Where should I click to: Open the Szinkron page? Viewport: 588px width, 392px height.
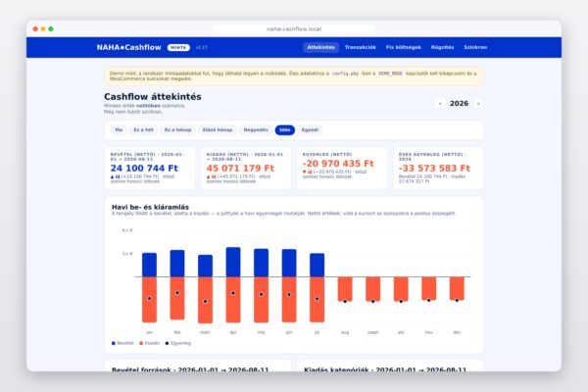click(475, 47)
